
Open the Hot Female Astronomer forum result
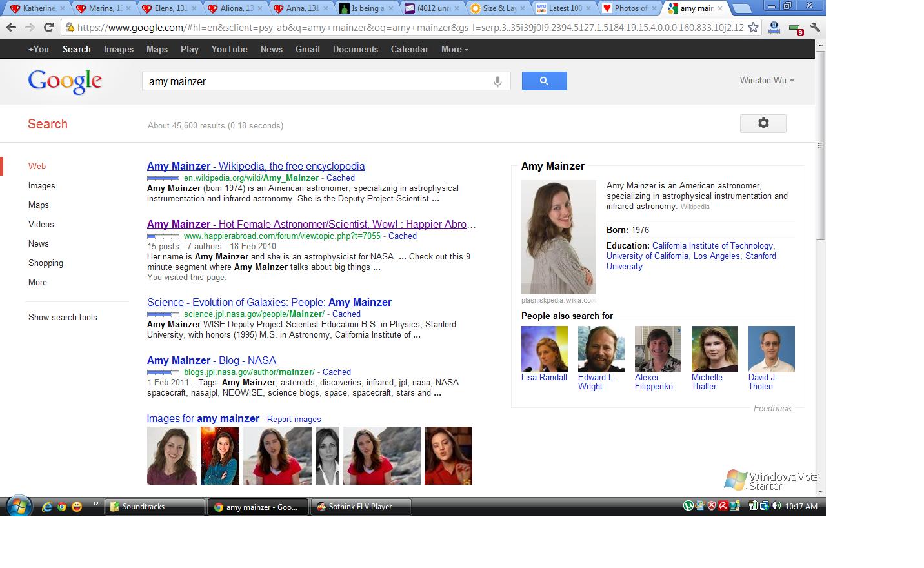point(311,224)
